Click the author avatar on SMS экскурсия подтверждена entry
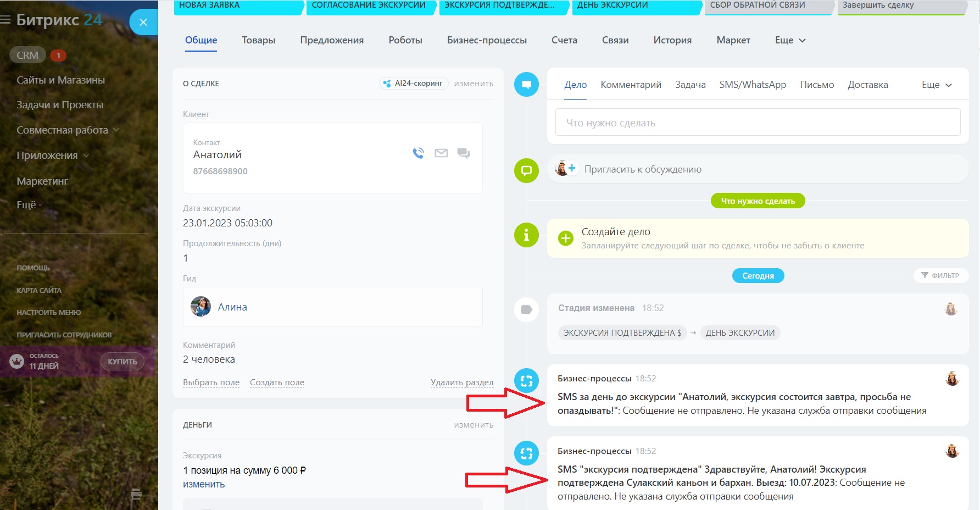Screen dimensions: 980x510 (x=952, y=451)
